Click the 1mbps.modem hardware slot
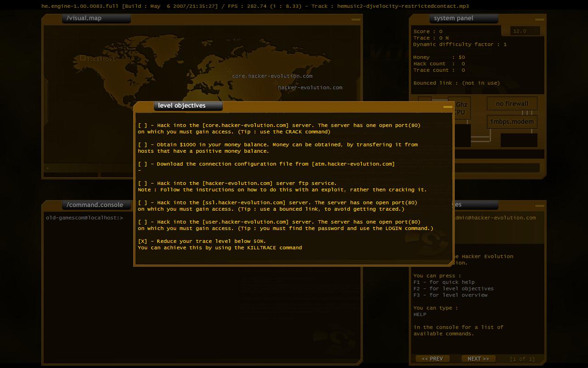 point(512,122)
